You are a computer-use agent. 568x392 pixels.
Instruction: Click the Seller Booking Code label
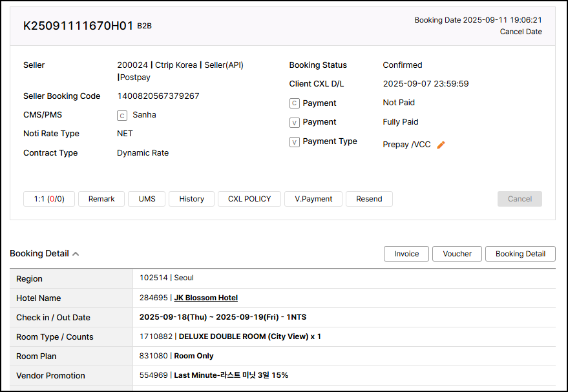pyautogui.click(x=61, y=96)
